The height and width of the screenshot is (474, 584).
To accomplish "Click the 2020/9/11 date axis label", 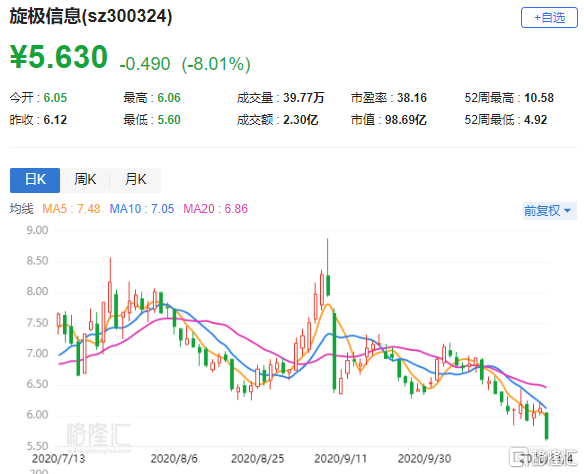I will 340,458.
